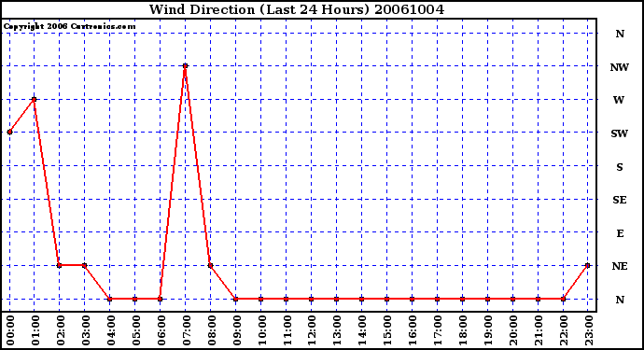
Task: Select the NW label on the direction axis
Action: point(620,67)
